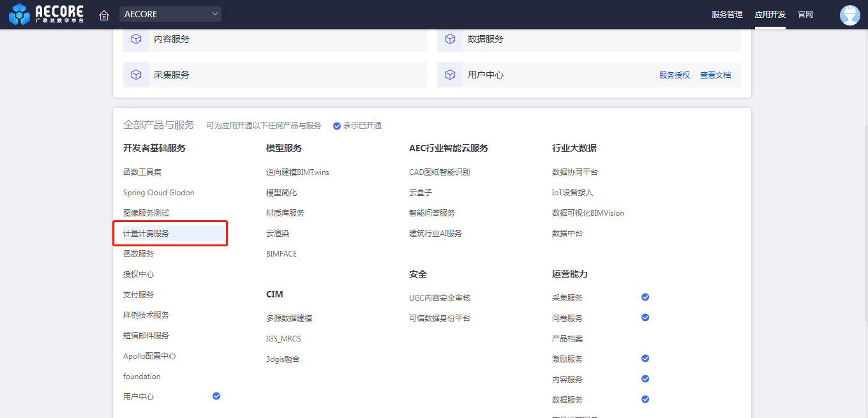Open 建筑行业AI服务 entry
Image resolution: width=868 pixels, height=418 pixels.
pyautogui.click(x=435, y=234)
